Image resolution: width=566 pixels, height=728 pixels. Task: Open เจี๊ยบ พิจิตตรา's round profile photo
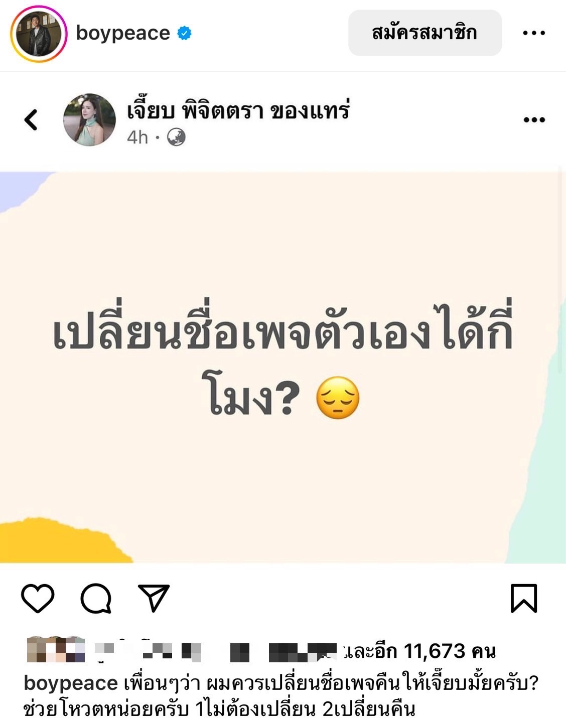click(89, 120)
